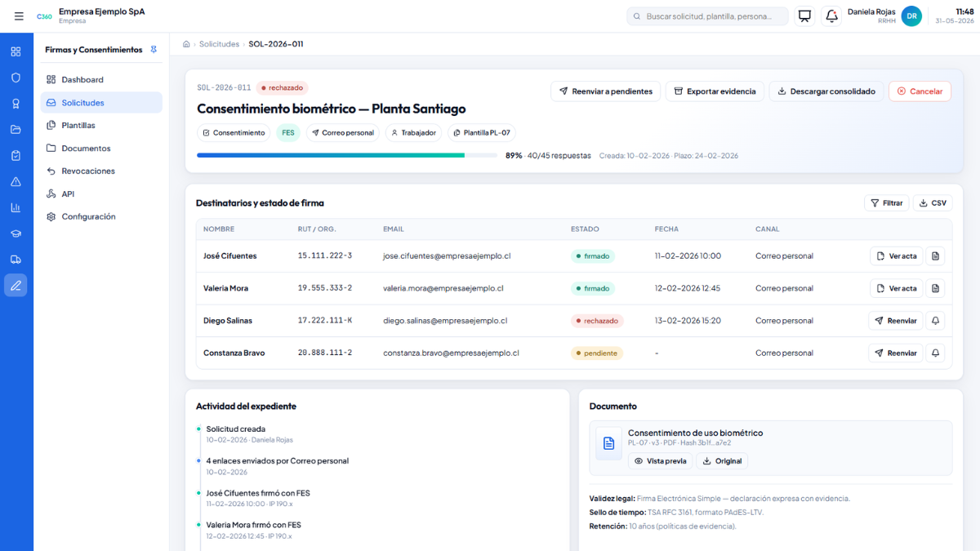This screenshot has height=551, width=980.
Task: Click Descargar consolidado button
Action: (826, 91)
